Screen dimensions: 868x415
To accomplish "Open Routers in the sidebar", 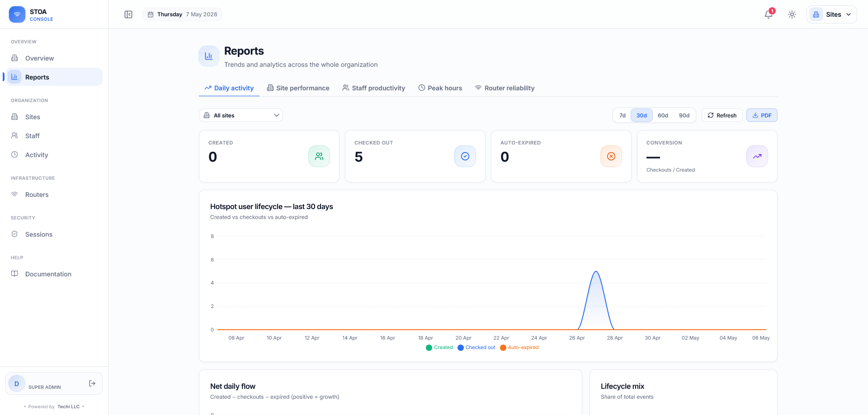I will 54,195.
